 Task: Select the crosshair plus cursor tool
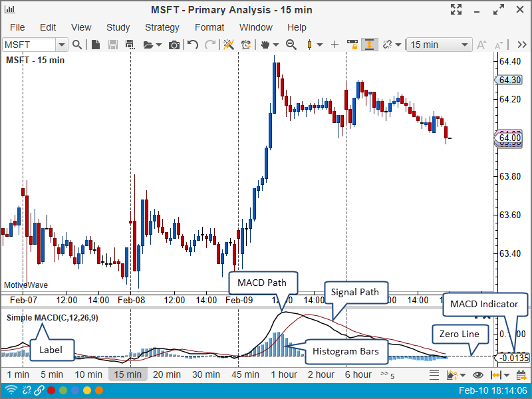point(334,45)
